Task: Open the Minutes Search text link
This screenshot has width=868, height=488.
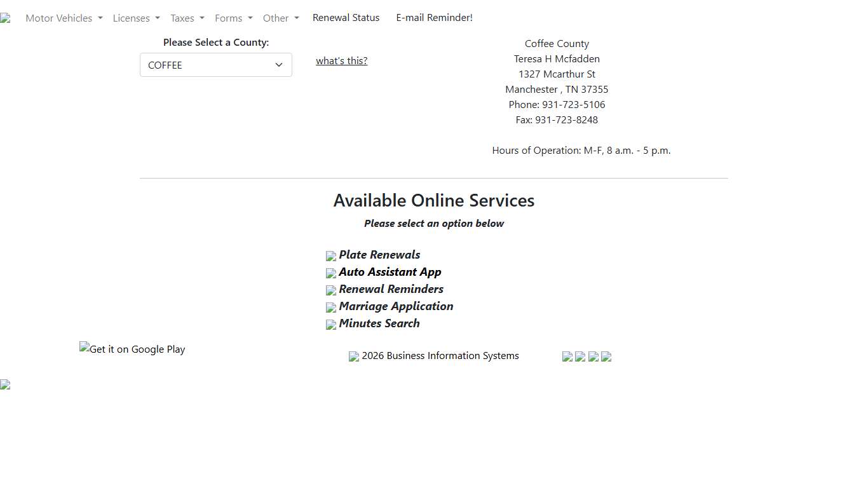Action: [x=379, y=323]
